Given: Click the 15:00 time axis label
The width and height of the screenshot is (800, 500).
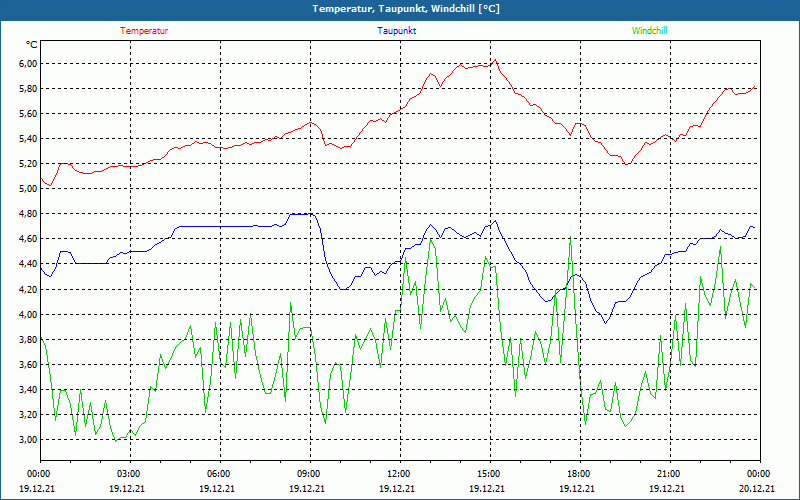Looking at the screenshot, I should pos(490,473).
